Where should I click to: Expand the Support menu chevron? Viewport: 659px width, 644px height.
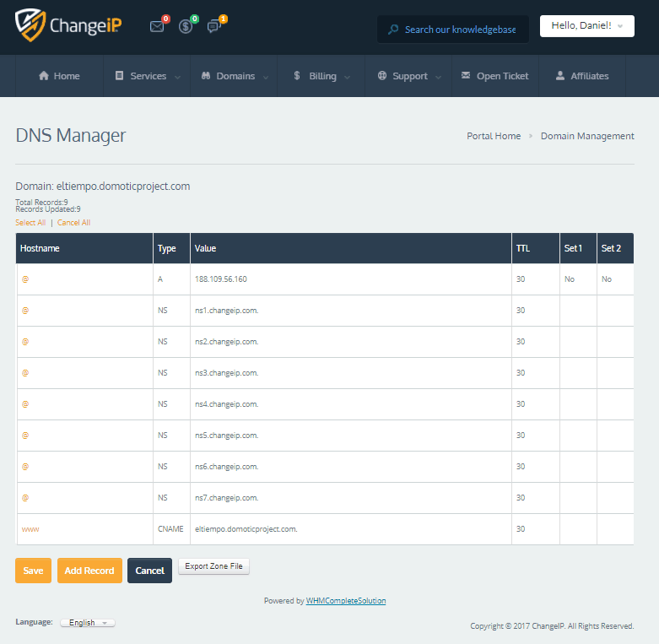click(x=439, y=77)
